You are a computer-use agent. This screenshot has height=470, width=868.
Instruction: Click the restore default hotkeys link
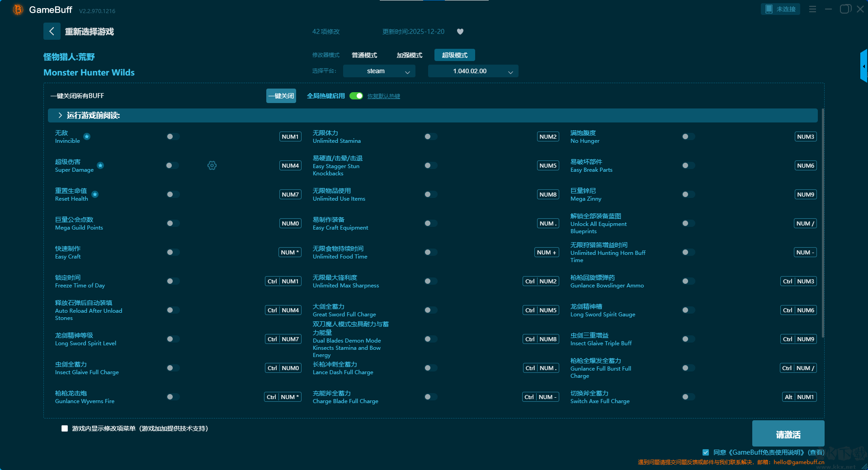383,96
